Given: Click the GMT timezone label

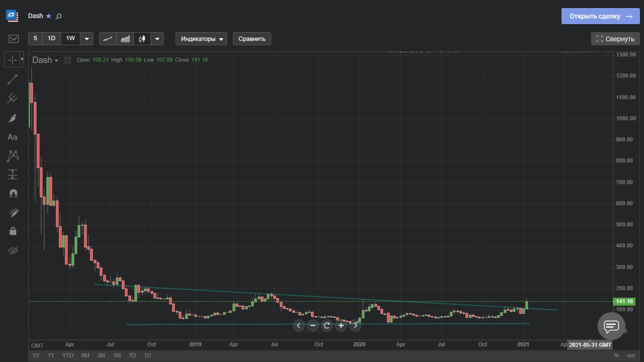Looking at the screenshot, I should pyautogui.click(x=37, y=345).
